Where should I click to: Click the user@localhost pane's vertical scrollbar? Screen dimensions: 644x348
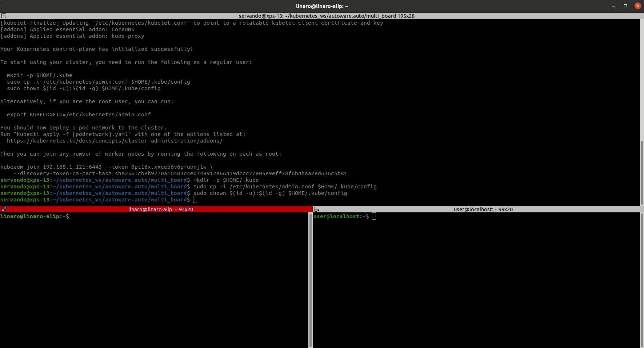click(x=642, y=280)
